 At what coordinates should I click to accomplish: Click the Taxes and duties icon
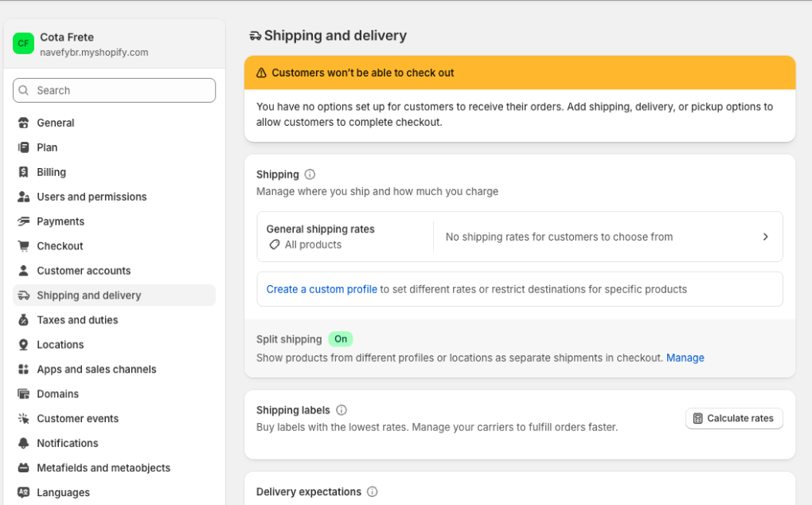pos(23,320)
